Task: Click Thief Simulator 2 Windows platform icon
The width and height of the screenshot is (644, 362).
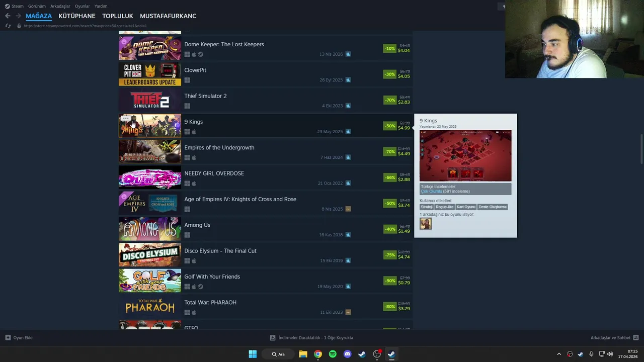Action: 187,106
